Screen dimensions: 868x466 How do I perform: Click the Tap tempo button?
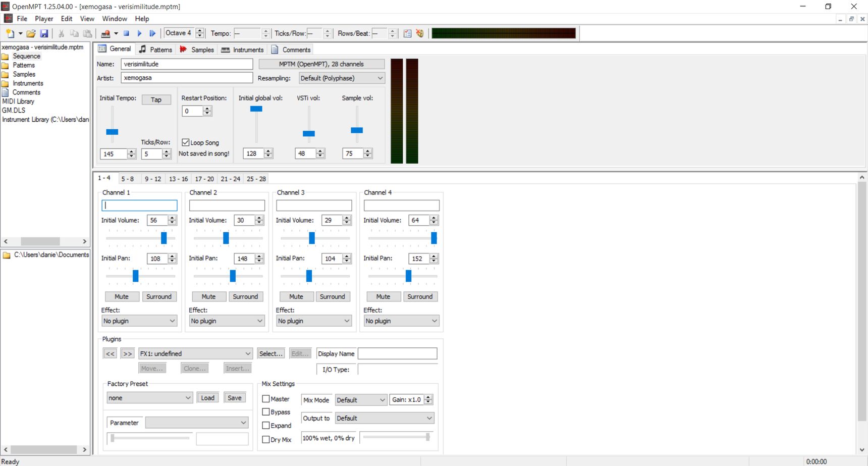(x=156, y=100)
